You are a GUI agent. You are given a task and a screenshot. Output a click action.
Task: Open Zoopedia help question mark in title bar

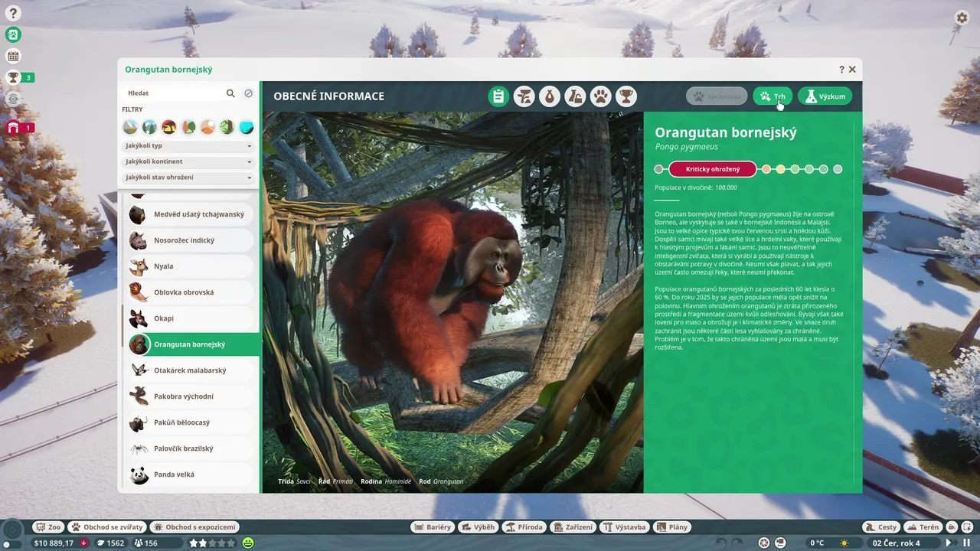click(x=841, y=70)
